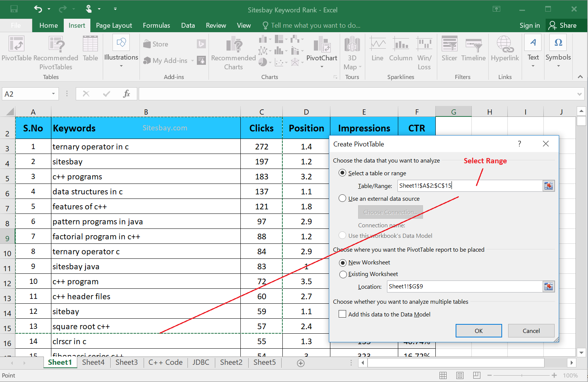Image resolution: width=588 pixels, height=382 pixels.
Task: Open 3D Map tours
Action: pos(352,53)
